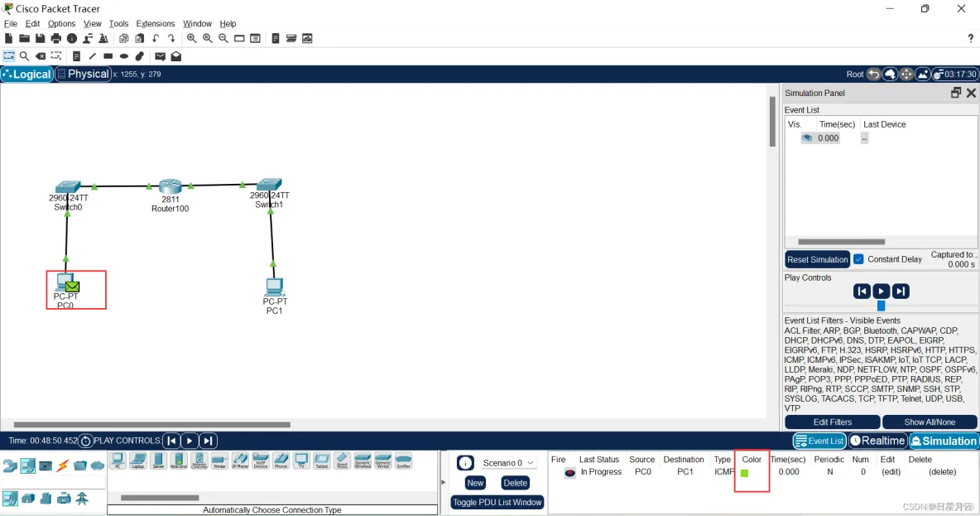Open the Network Information icon

(72, 39)
